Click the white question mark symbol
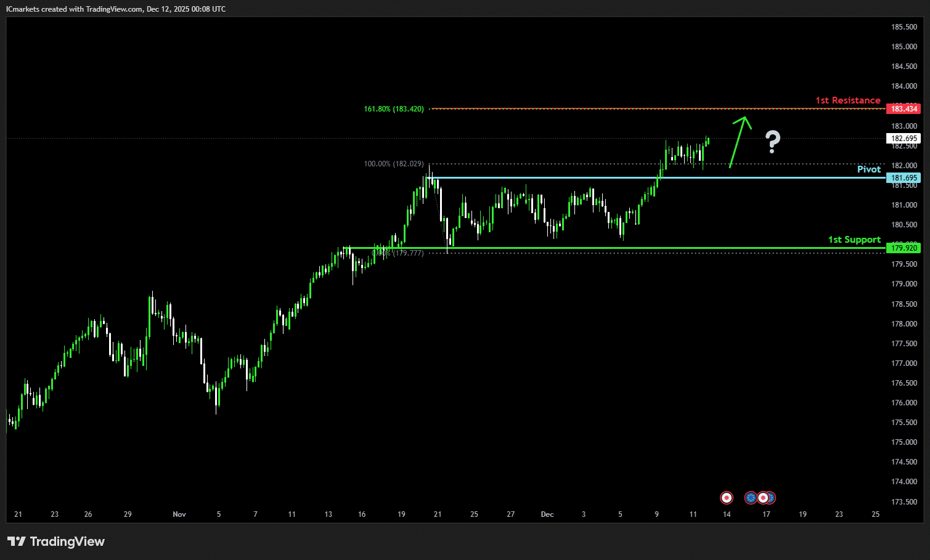 pos(773,142)
